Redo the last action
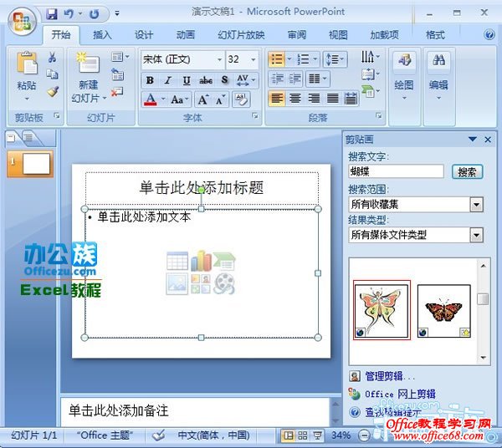502x448 pixels. point(94,13)
